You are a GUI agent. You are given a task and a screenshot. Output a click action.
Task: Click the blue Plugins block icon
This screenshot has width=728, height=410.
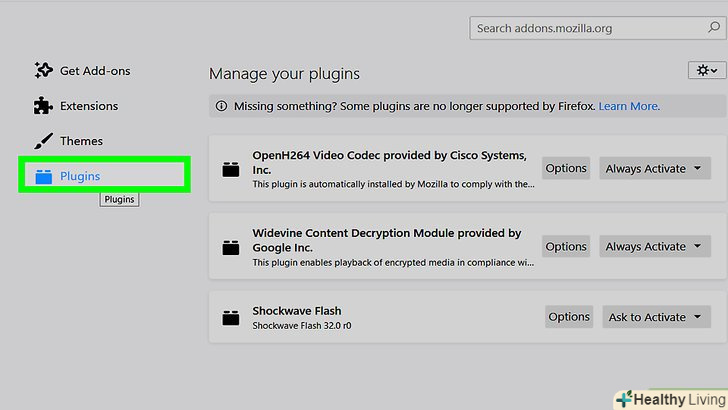[x=43, y=177]
